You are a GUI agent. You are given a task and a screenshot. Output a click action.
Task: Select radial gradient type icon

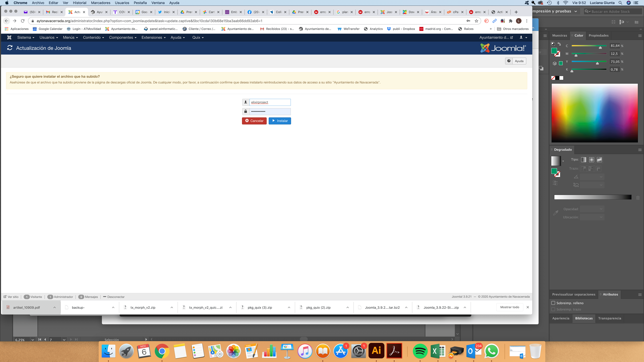pyautogui.click(x=592, y=160)
